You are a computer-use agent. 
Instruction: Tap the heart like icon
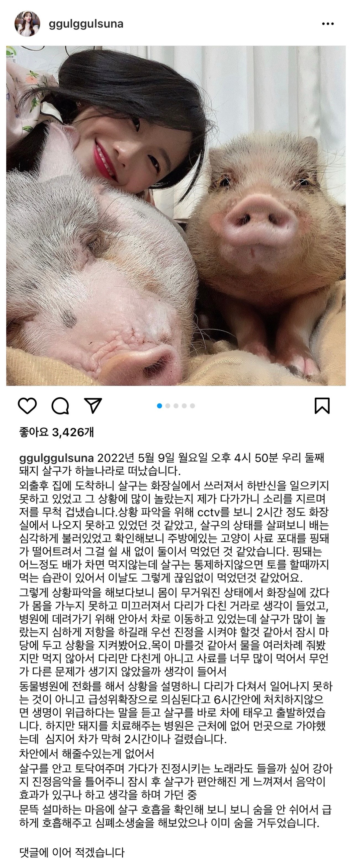pyautogui.click(x=27, y=406)
